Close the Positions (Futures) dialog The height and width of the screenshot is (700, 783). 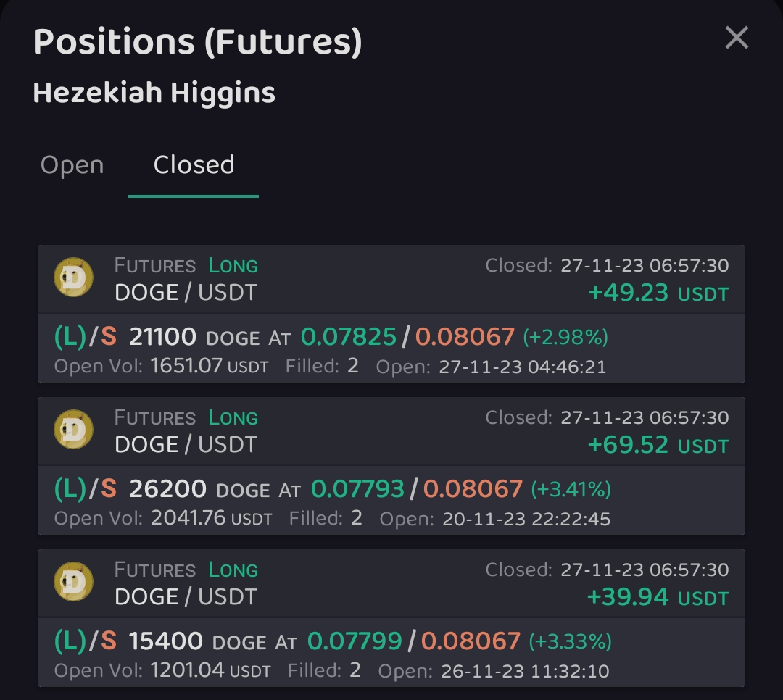[737, 38]
